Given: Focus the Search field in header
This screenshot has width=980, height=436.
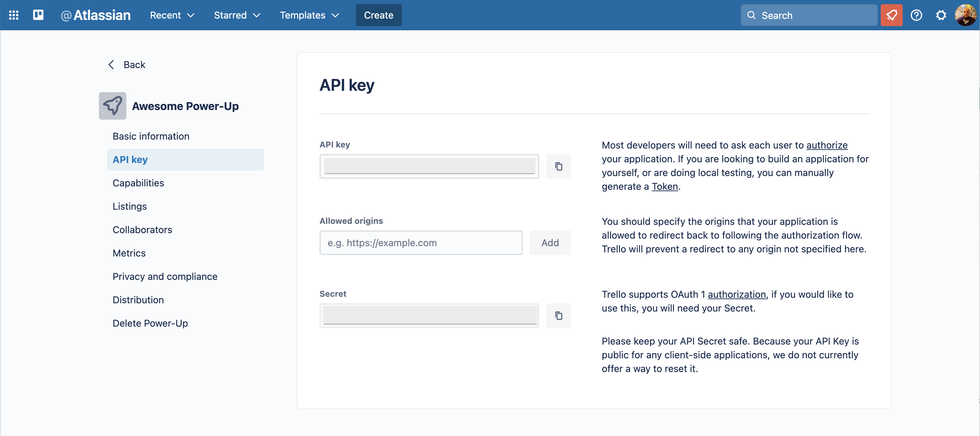Looking at the screenshot, I should [x=809, y=15].
